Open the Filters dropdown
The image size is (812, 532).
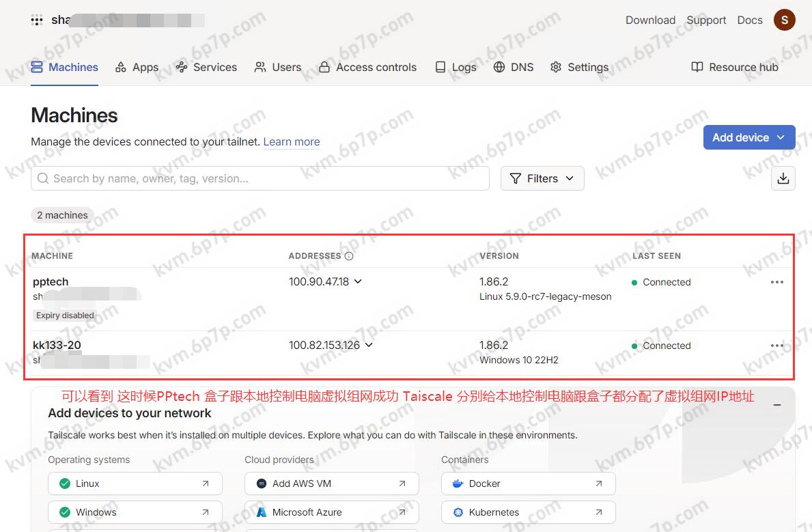(x=542, y=178)
